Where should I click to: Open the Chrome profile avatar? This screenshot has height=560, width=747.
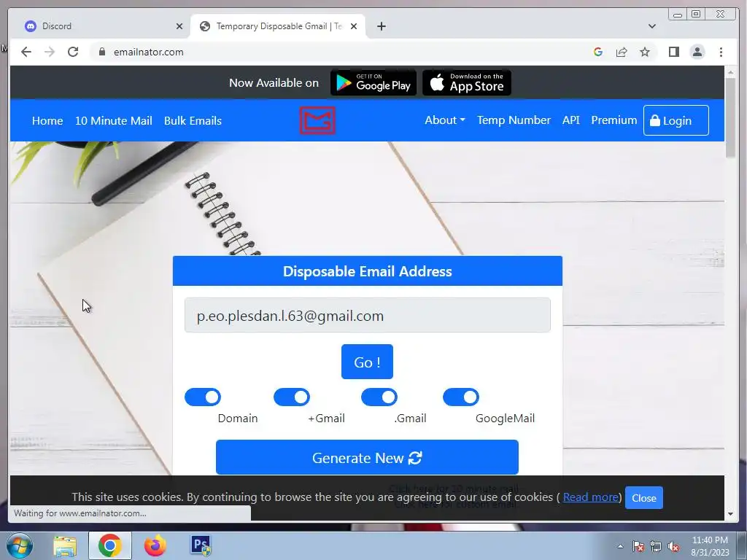[x=697, y=52]
